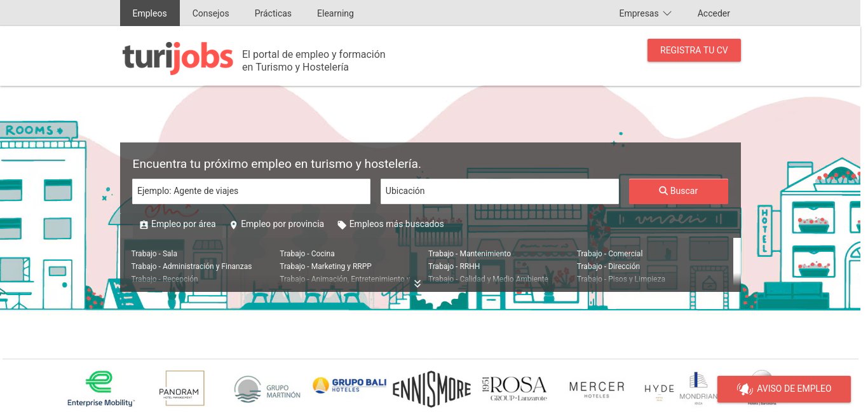
Task: Click the Empleos más buscados tag icon
Action: (342, 225)
